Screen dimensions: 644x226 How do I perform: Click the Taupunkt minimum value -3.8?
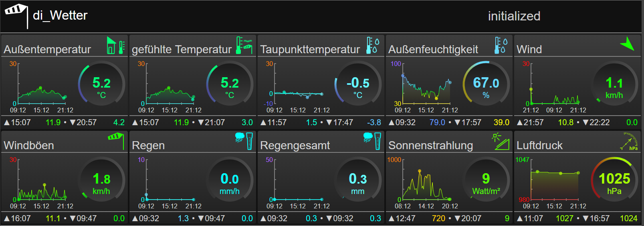coord(374,122)
